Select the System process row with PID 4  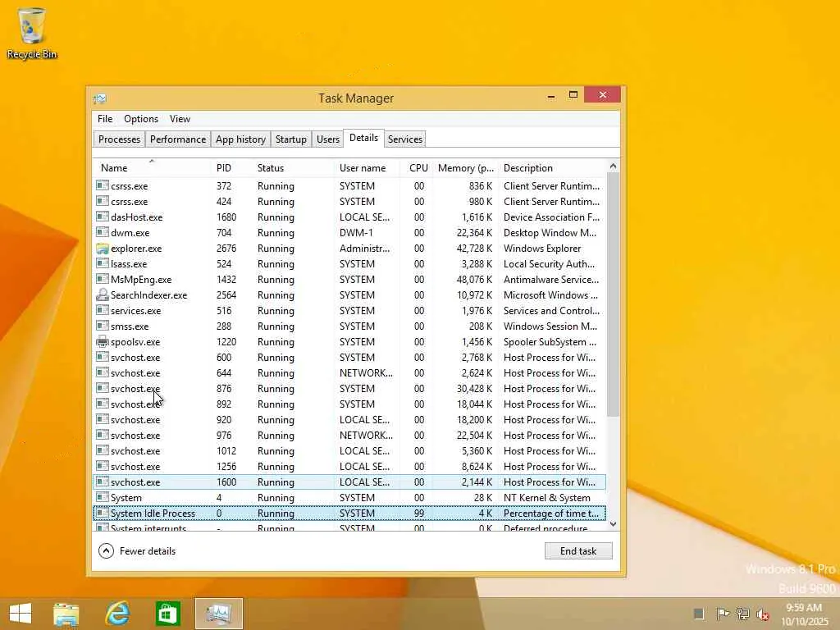pyautogui.click(x=349, y=497)
